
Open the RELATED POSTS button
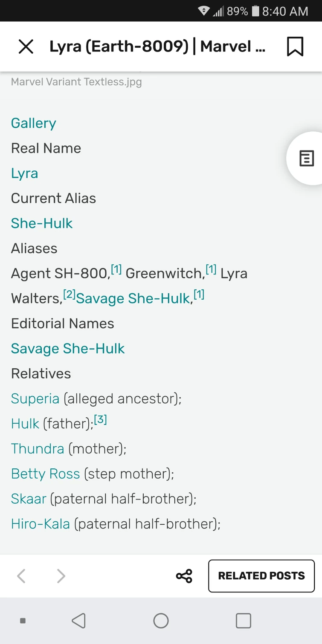261,576
